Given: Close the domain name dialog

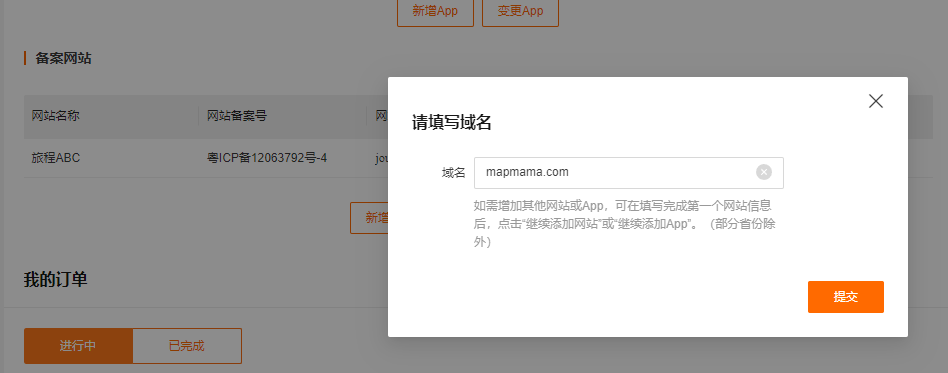Looking at the screenshot, I should pyautogui.click(x=875, y=101).
